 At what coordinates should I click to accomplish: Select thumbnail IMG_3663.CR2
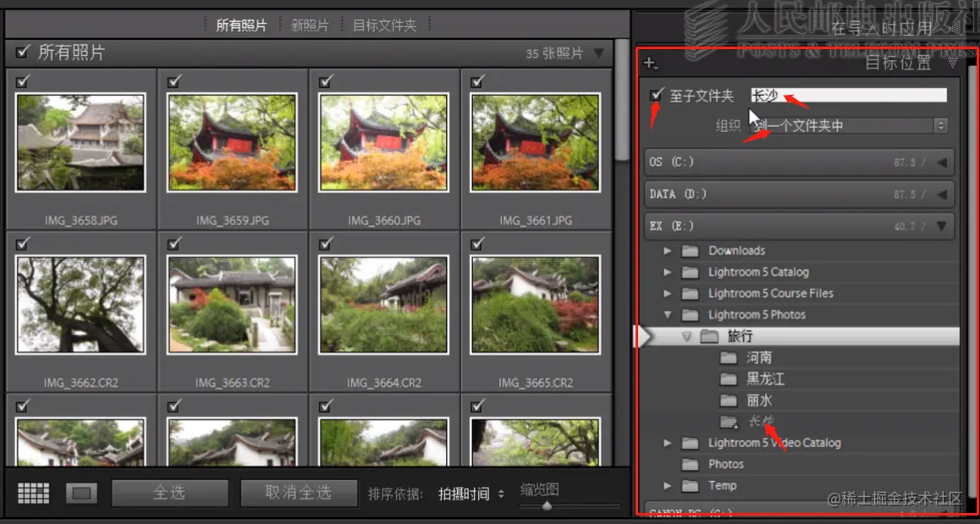pos(232,305)
